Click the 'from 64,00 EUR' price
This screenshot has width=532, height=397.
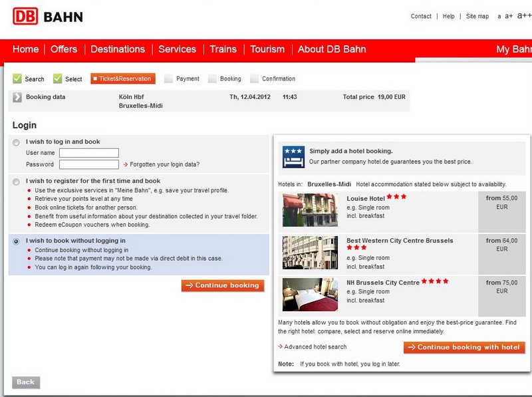tap(502, 245)
